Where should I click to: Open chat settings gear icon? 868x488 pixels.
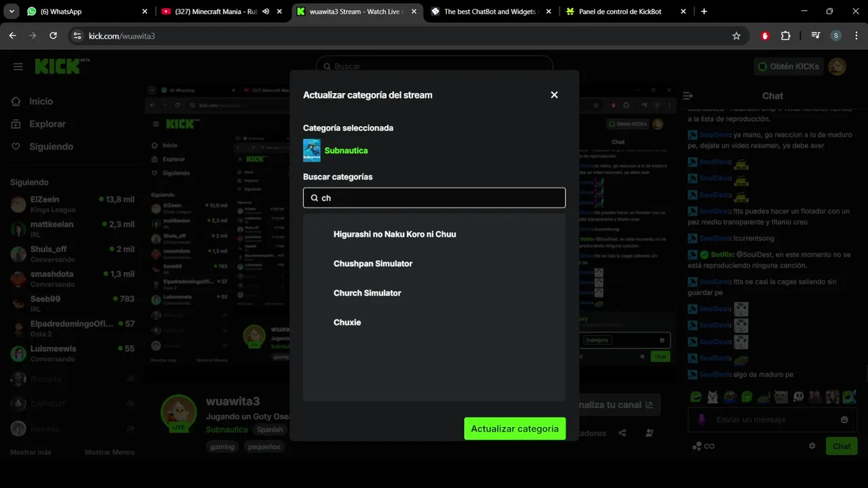812,446
